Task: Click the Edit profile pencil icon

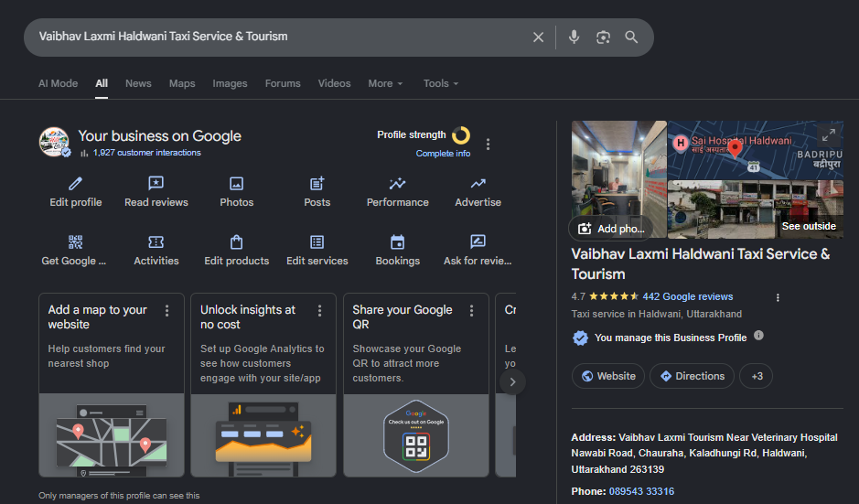Action: [x=76, y=183]
